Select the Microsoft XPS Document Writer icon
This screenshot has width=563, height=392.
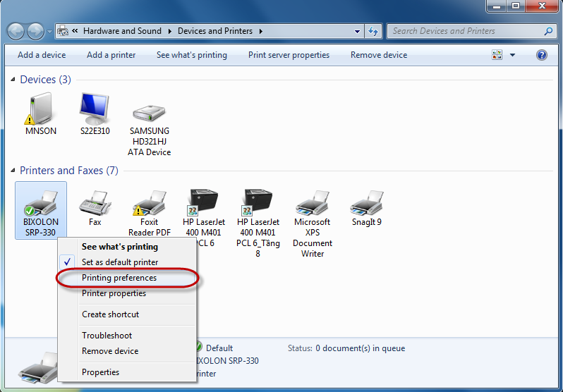[312, 203]
